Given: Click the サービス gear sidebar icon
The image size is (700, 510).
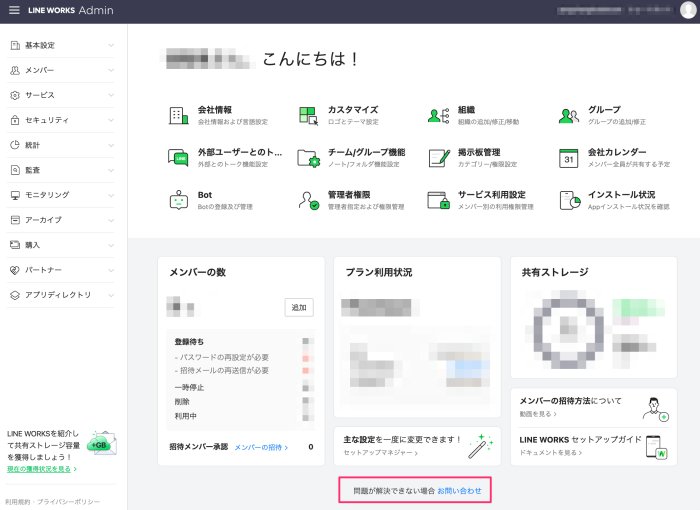Looking at the screenshot, I should click(x=15, y=95).
